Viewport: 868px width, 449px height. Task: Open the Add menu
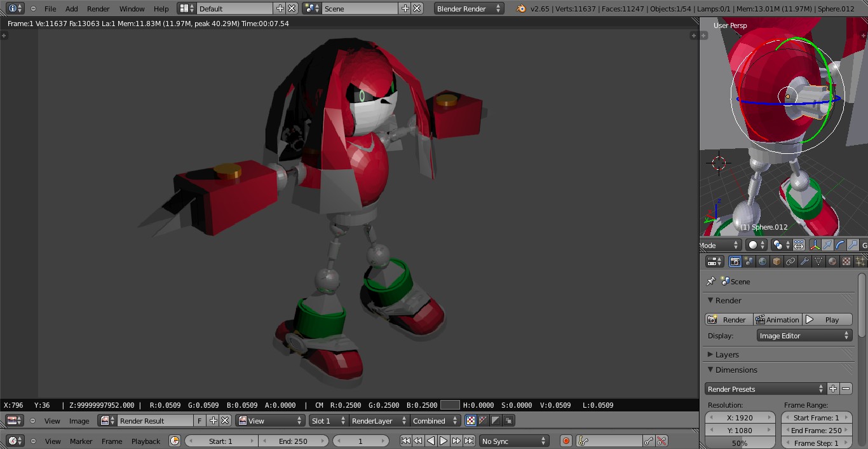click(x=72, y=8)
